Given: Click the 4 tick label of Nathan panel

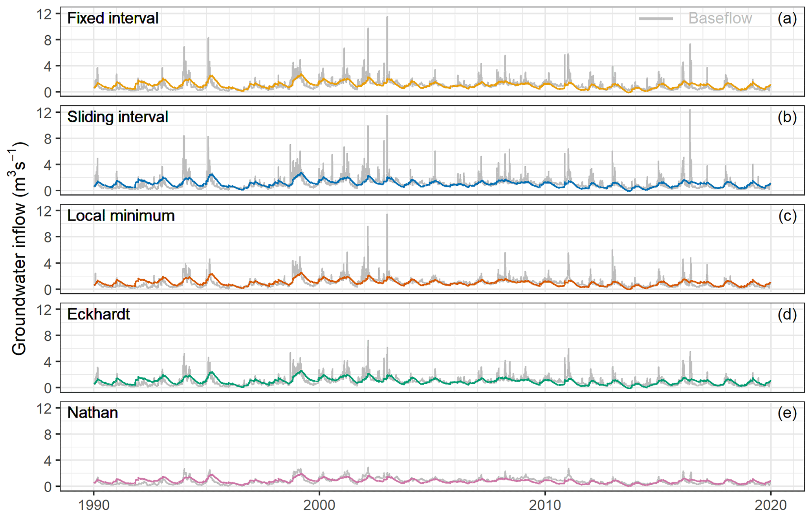Looking at the screenshot, I should tap(47, 460).
